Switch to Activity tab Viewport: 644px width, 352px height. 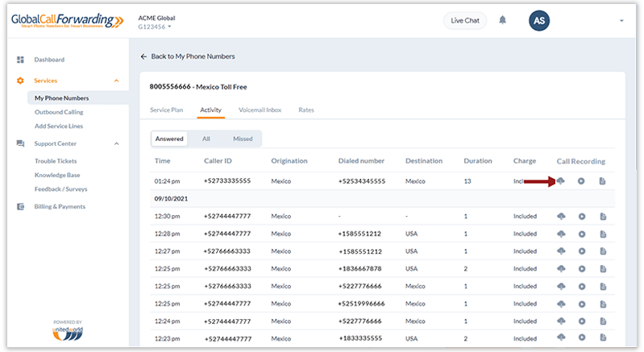(210, 110)
